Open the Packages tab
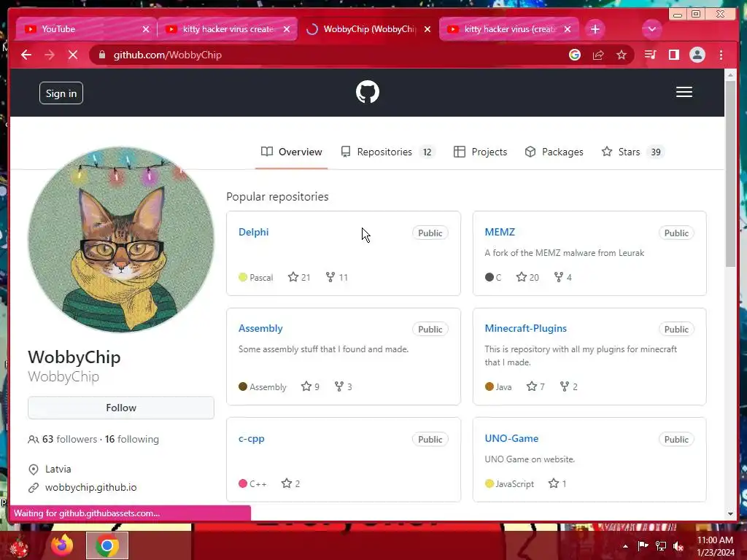 coord(554,152)
